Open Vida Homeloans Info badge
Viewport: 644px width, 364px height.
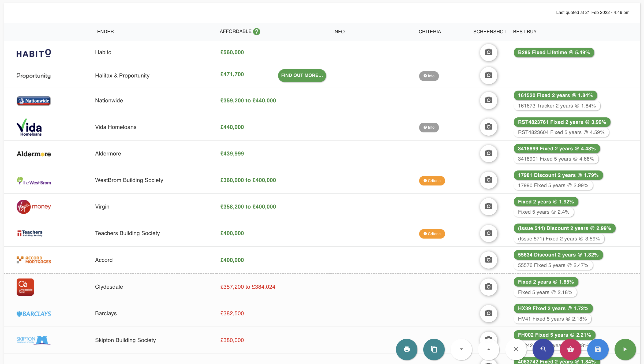coord(429,128)
